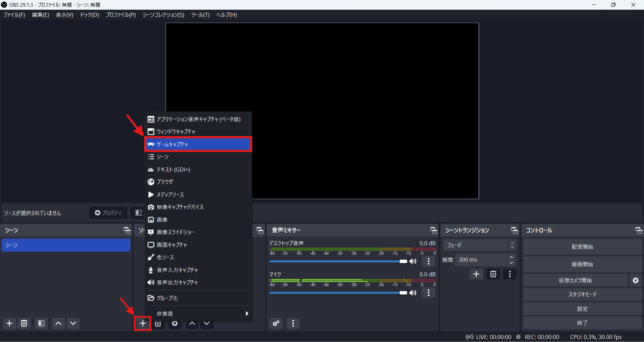This screenshot has height=342, width=644.
Task: Open scene filters icon in Scenes dock
Action: 41,323
